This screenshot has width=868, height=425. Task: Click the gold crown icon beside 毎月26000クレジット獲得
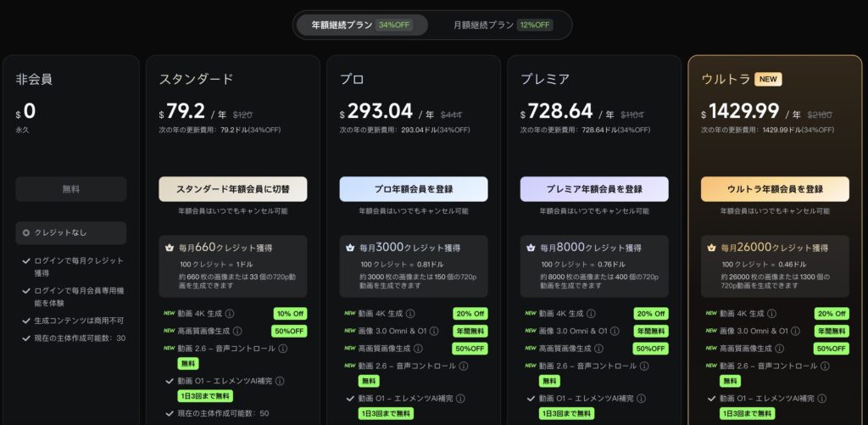click(712, 248)
